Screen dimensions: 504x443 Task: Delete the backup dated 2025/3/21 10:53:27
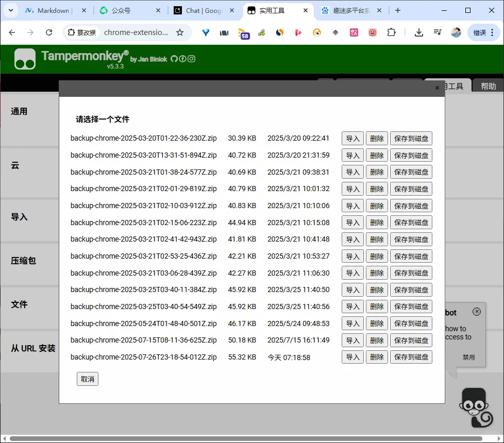click(x=377, y=257)
